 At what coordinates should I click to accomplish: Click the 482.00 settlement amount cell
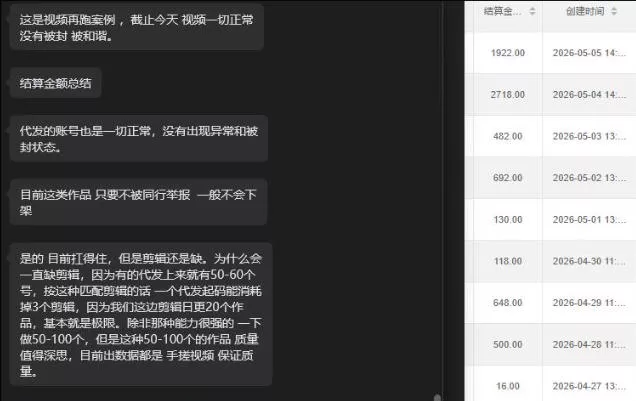click(508, 136)
